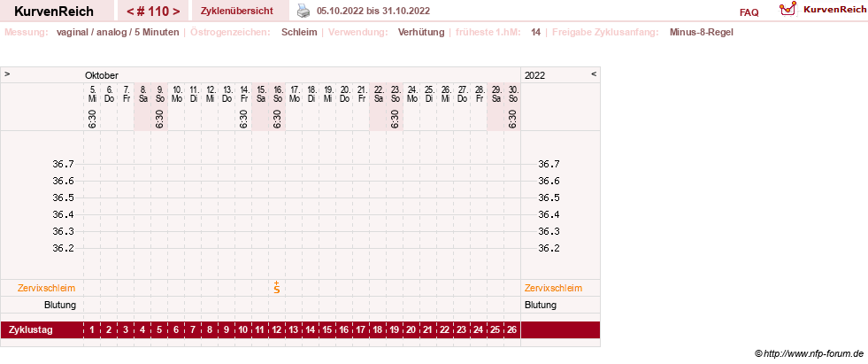Click the Oktober month label
This screenshot has width=868, height=364.
[x=101, y=75]
